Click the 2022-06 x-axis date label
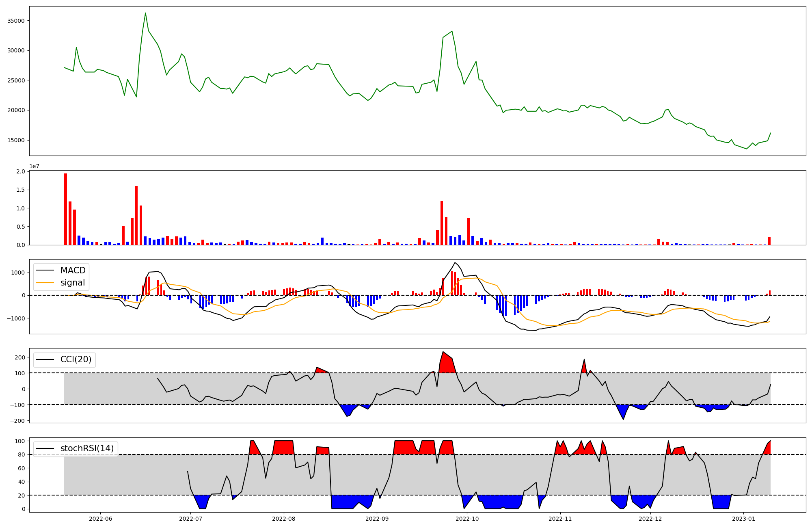The image size is (812, 528). [x=100, y=518]
